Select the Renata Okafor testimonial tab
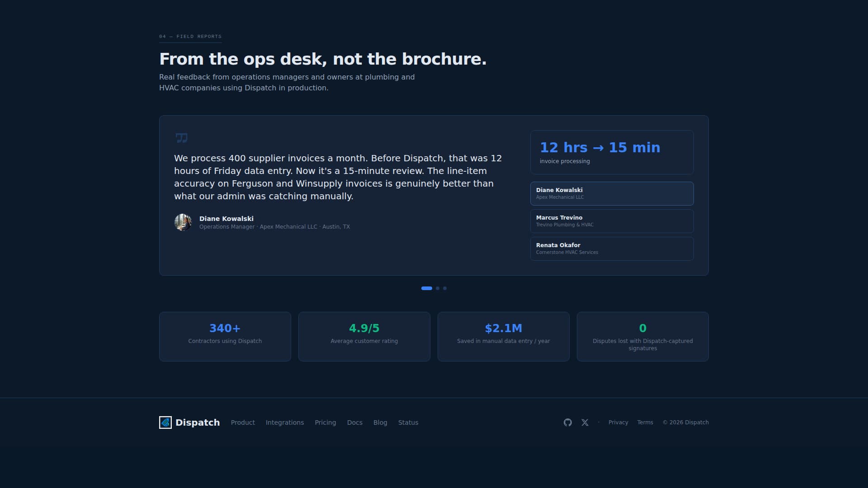The height and width of the screenshot is (488, 868). tap(612, 249)
